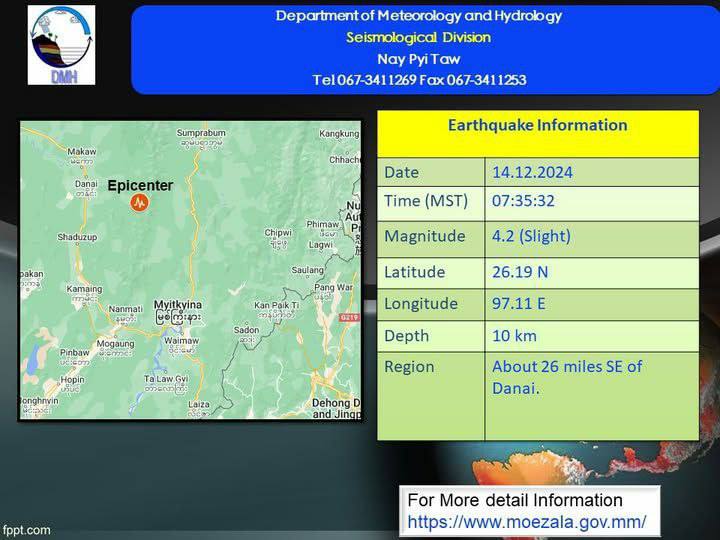Click the Epicenter text label on map

click(140, 186)
